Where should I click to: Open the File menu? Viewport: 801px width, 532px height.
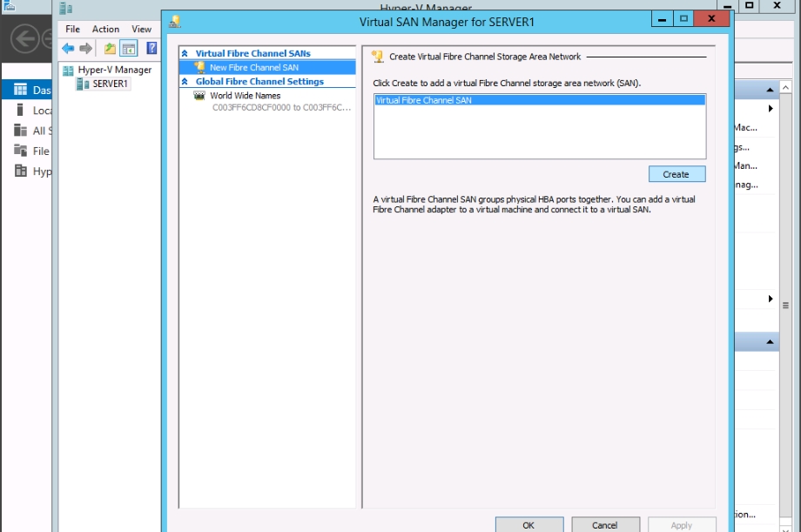click(x=73, y=29)
